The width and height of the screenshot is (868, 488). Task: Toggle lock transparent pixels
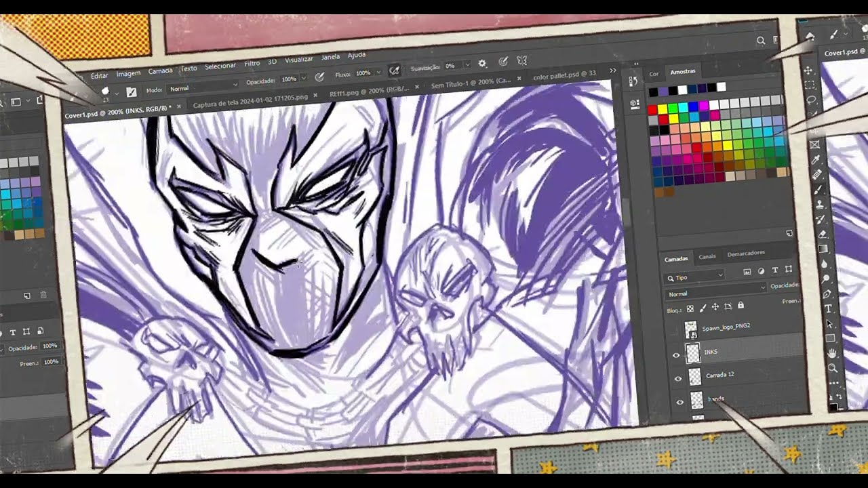pyautogui.click(x=690, y=308)
